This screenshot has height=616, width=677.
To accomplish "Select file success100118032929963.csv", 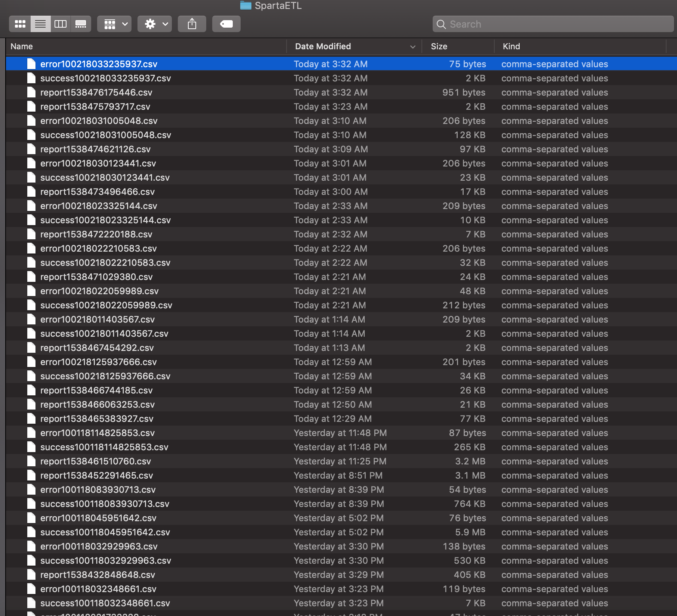I will pyautogui.click(x=341, y=560).
